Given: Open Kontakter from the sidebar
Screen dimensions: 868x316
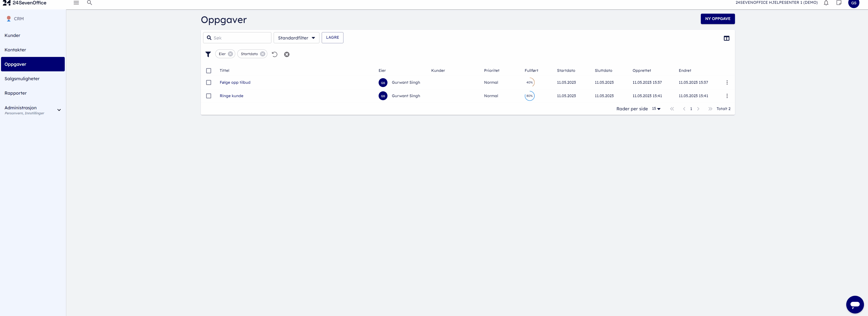Looking at the screenshot, I should pos(15,50).
